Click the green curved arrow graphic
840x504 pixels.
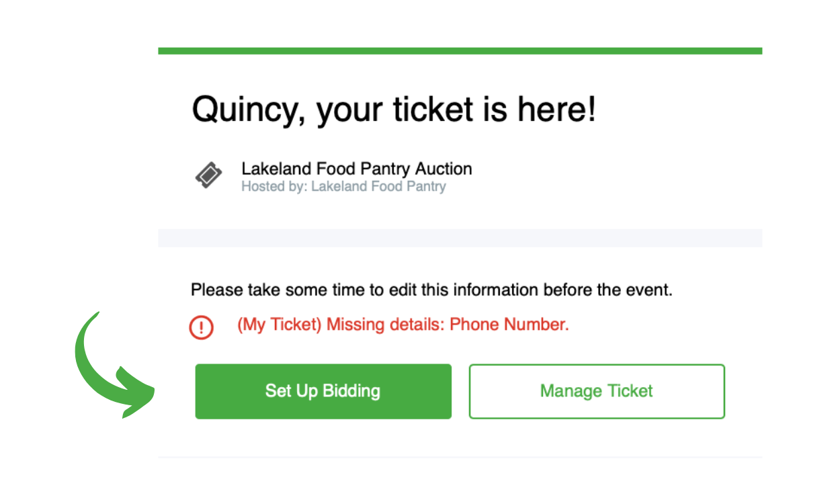click(x=113, y=365)
